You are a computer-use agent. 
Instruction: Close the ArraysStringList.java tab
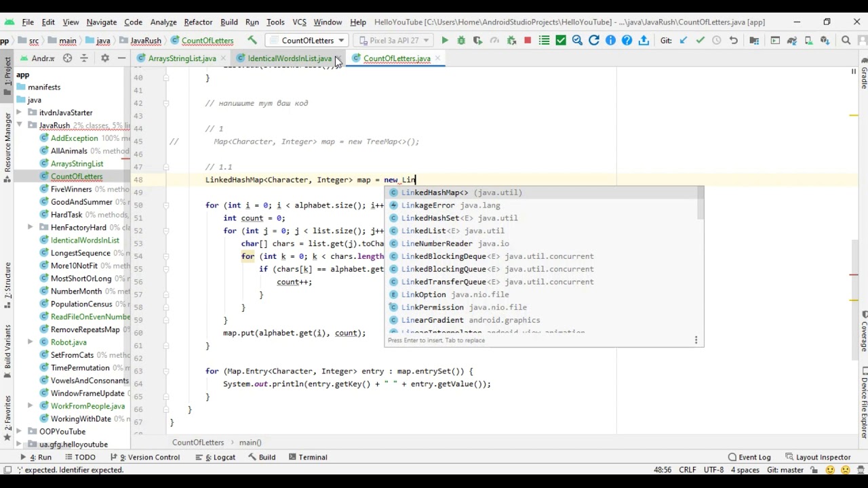[x=223, y=58]
